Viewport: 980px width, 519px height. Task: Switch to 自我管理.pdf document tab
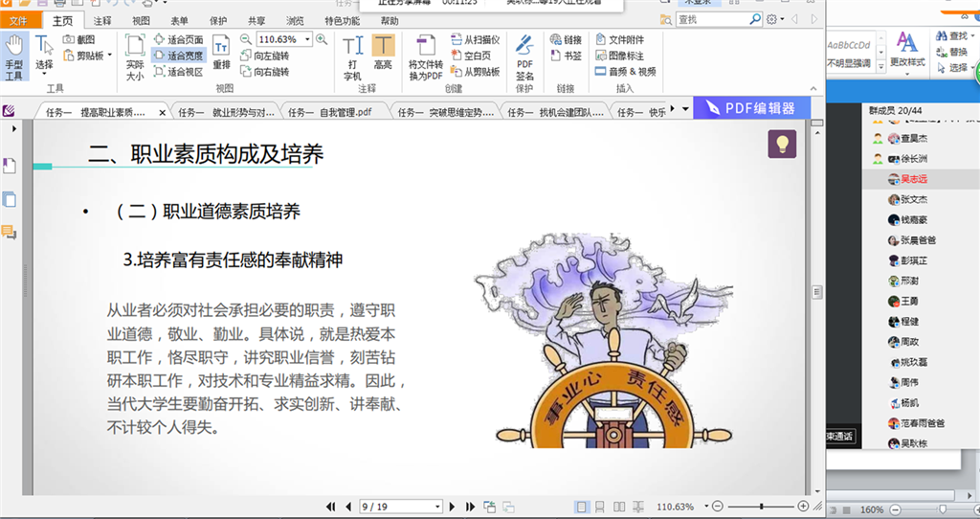[x=329, y=113]
